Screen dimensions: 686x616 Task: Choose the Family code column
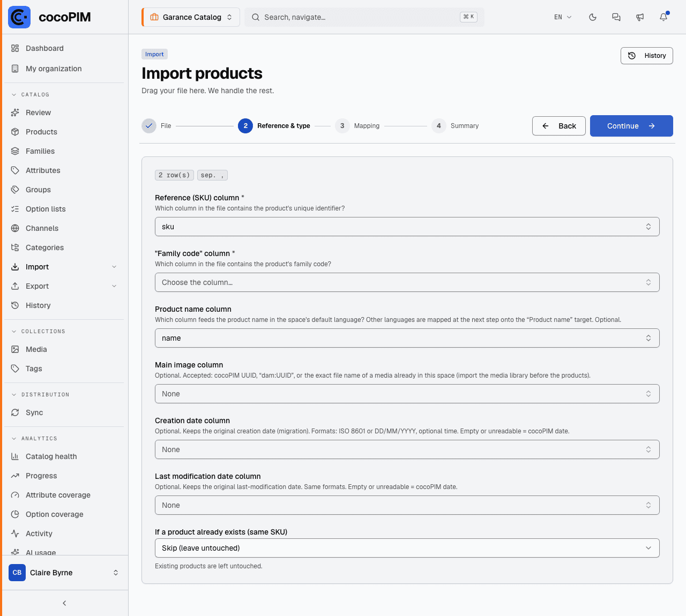point(407,282)
